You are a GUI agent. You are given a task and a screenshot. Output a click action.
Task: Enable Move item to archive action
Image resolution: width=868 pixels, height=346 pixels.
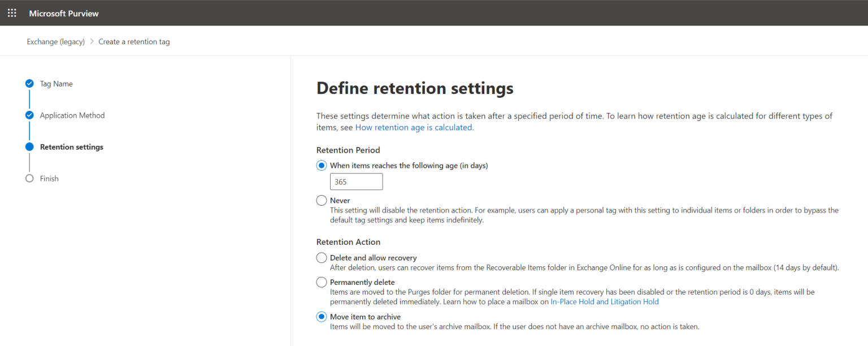click(x=321, y=317)
